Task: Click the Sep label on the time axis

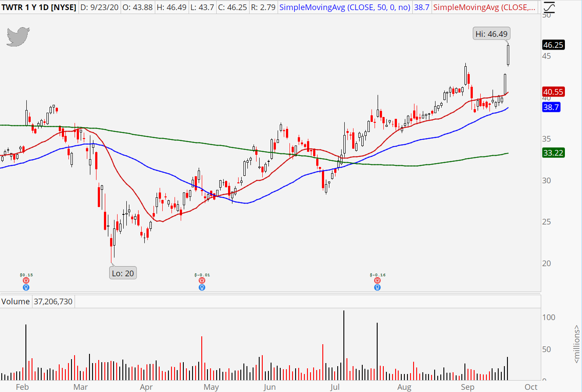Action: tap(468, 387)
